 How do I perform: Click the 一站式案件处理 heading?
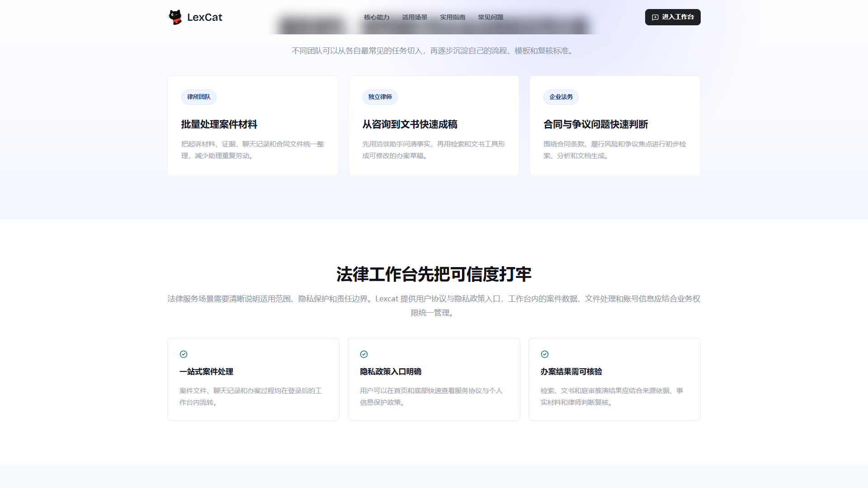pos(207,371)
